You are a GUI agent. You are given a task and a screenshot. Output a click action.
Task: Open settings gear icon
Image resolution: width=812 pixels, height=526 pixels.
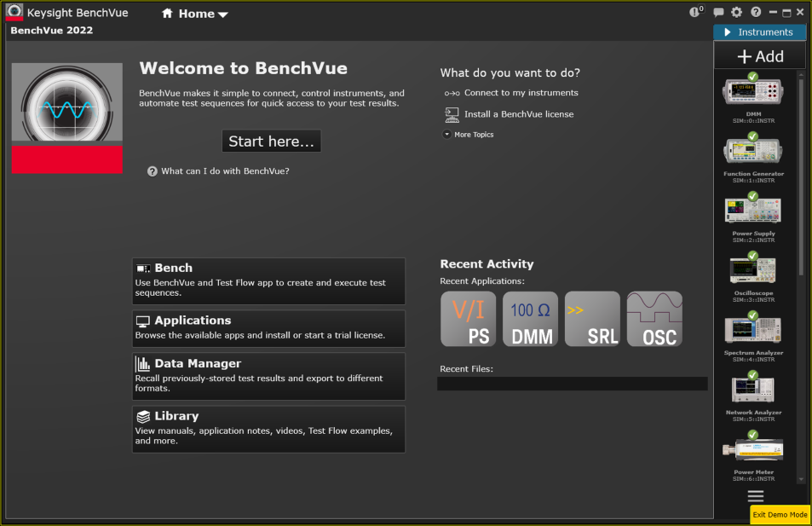(736, 12)
